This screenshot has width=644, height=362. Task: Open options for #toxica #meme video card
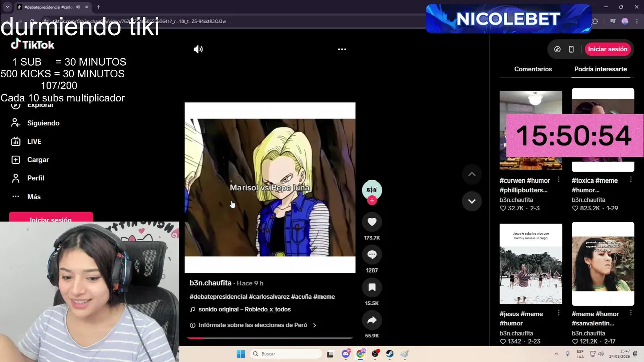pos(631,180)
